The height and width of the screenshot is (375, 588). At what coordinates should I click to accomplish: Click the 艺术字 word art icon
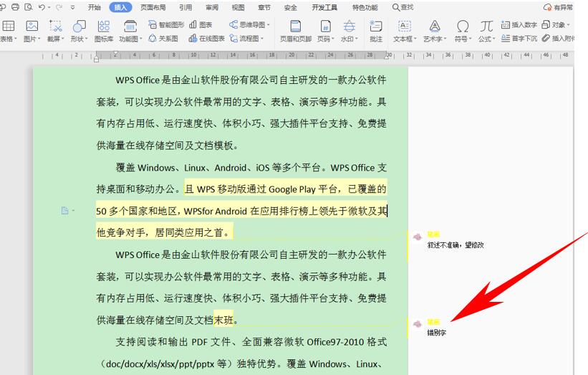(x=435, y=26)
